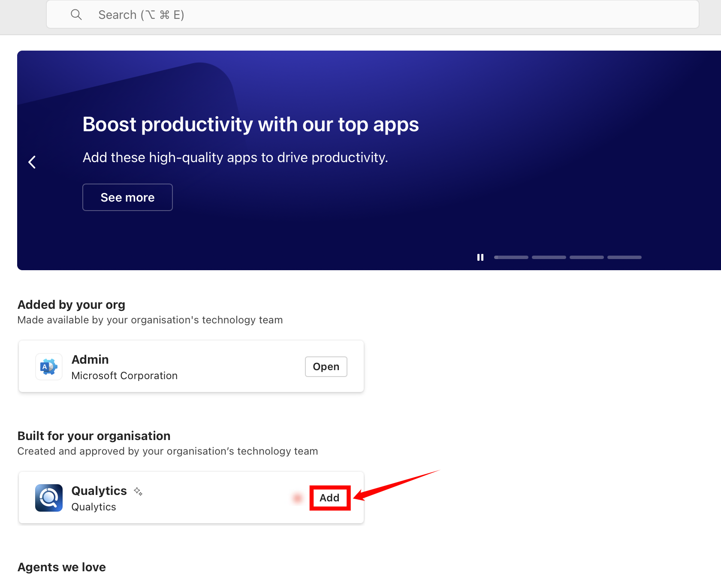Select the first carousel slide indicator
The width and height of the screenshot is (721, 588).
point(511,257)
